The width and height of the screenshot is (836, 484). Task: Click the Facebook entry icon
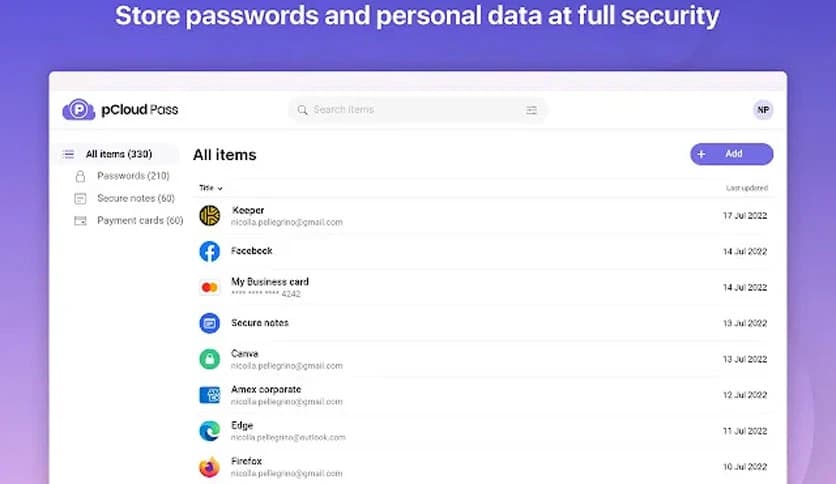coord(209,251)
